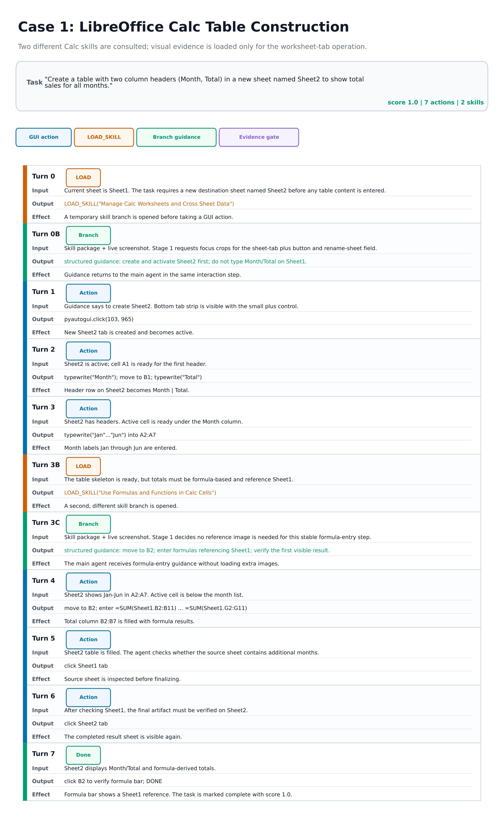Screen dimensions: 504x826
Task: Click the "GUI action" legend badge
Action: pyautogui.click(x=43, y=137)
